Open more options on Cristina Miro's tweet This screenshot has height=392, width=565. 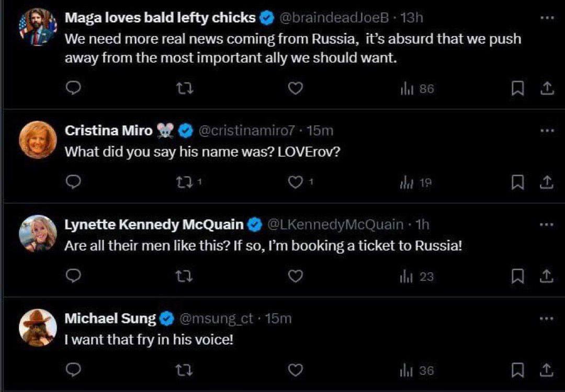click(546, 131)
